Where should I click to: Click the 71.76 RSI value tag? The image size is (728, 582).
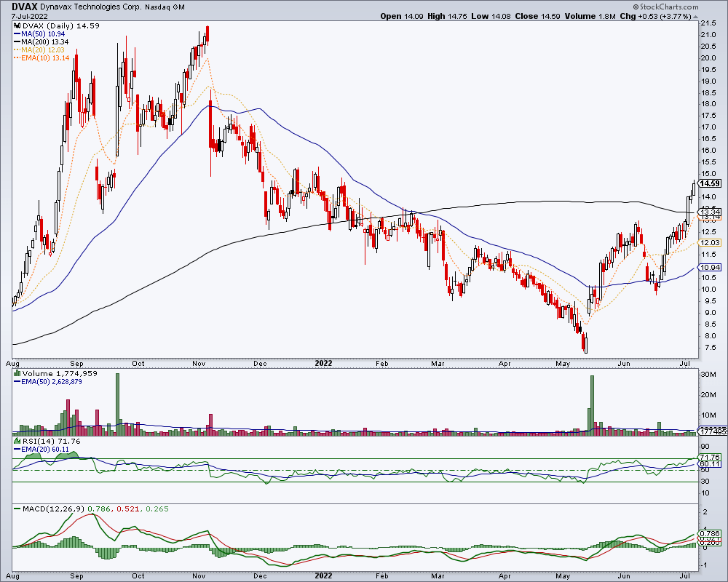(x=711, y=457)
